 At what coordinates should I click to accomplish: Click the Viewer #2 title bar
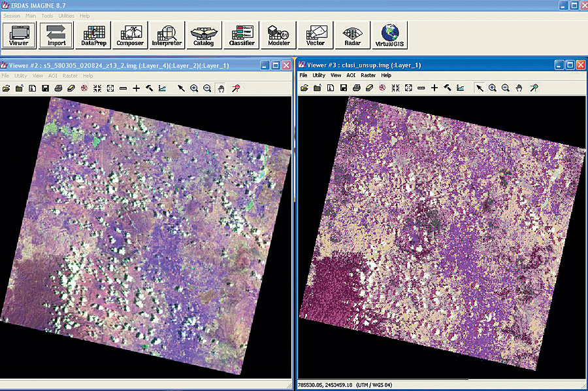pos(146,65)
